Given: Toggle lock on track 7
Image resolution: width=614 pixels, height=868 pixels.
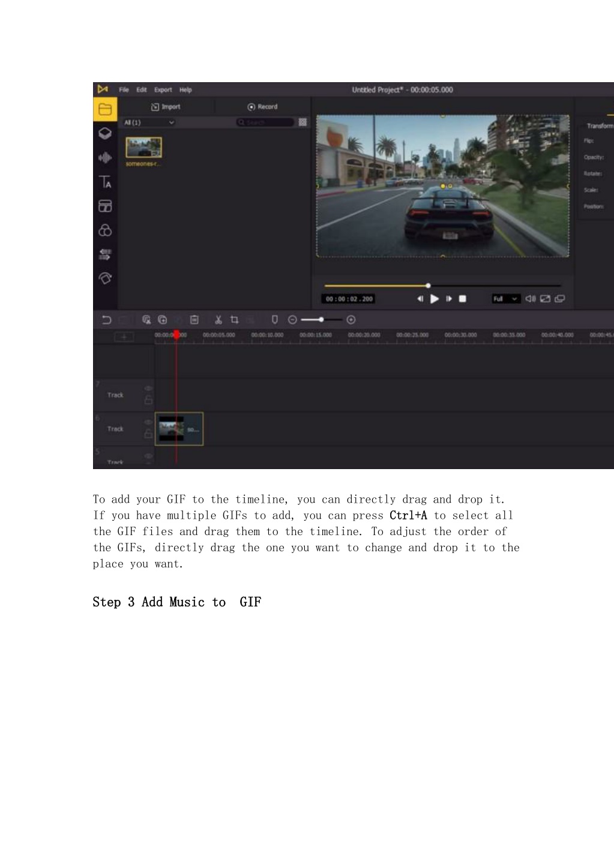Looking at the screenshot, I should (148, 400).
